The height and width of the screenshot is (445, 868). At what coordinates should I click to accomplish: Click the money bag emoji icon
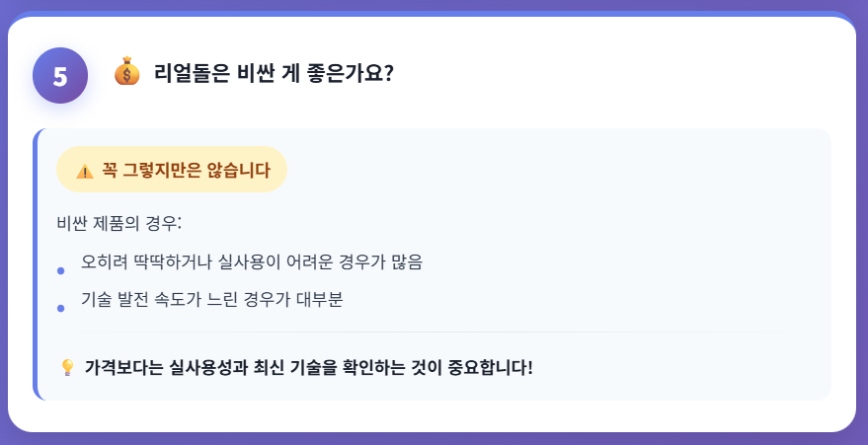(x=127, y=72)
